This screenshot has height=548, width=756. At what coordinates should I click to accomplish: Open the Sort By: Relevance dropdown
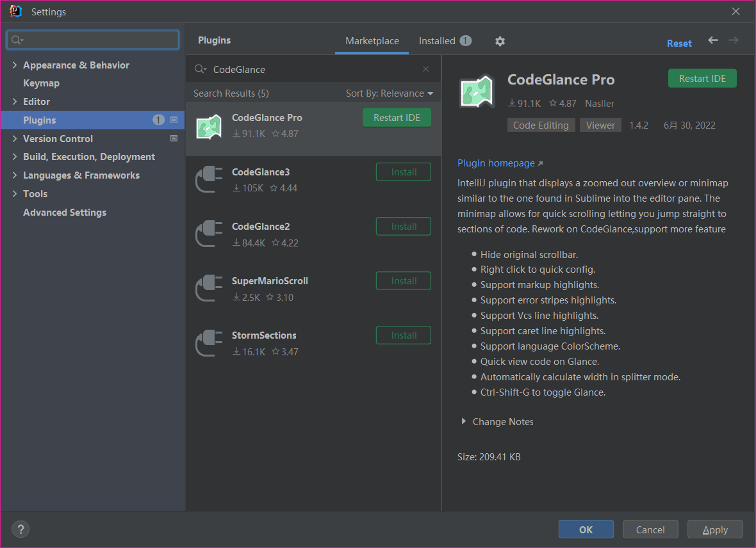click(390, 93)
